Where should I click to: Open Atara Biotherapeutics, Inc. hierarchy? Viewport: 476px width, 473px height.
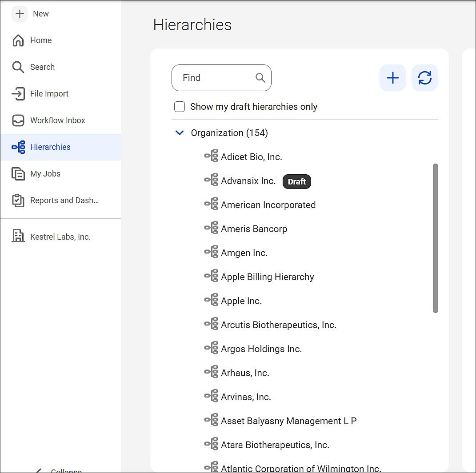click(x=275, y=445)
